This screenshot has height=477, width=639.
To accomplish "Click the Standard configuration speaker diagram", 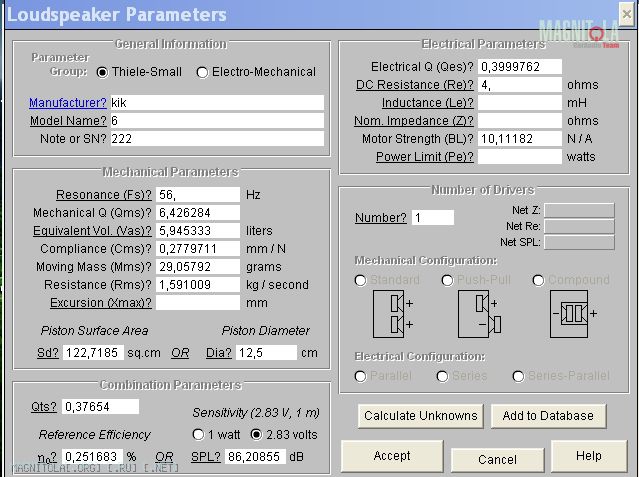I will tap(392, 313).
